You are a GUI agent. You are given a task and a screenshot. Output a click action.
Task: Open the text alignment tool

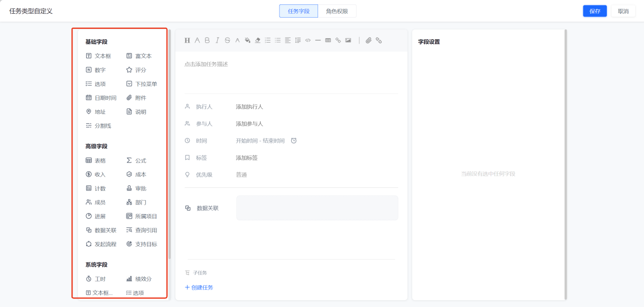(288, 40)
